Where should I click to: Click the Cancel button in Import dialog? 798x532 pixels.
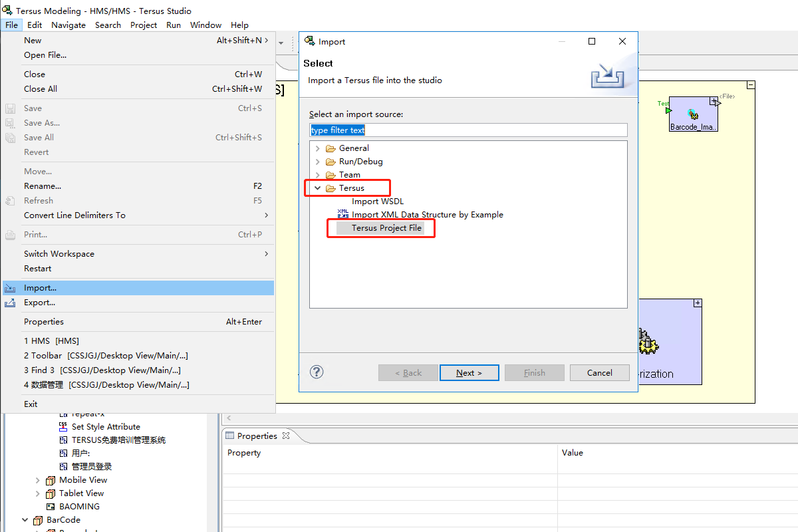[600, 373]
